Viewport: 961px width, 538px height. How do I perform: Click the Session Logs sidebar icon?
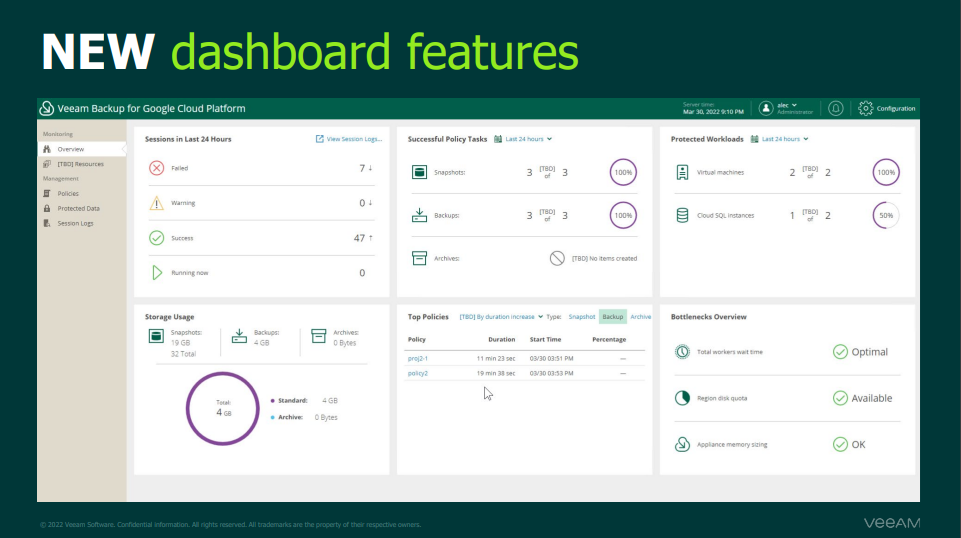pyautogui.click(x=47, y=223)
